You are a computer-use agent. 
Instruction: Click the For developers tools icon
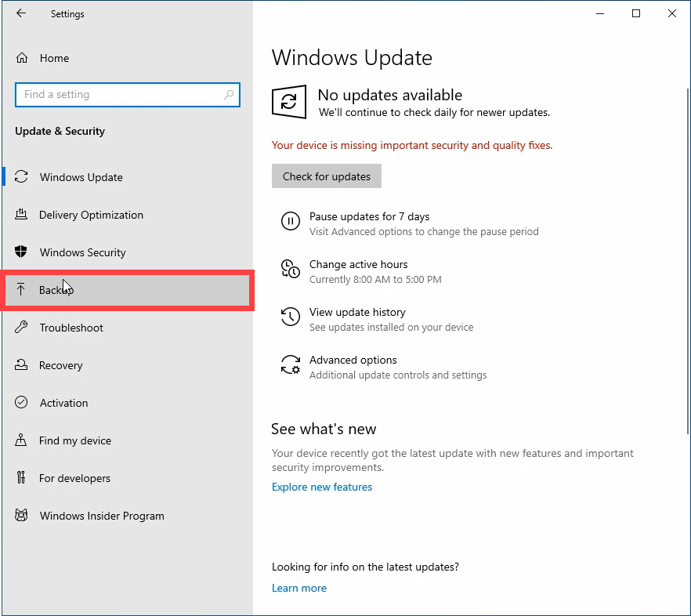(x=21, y=477)
